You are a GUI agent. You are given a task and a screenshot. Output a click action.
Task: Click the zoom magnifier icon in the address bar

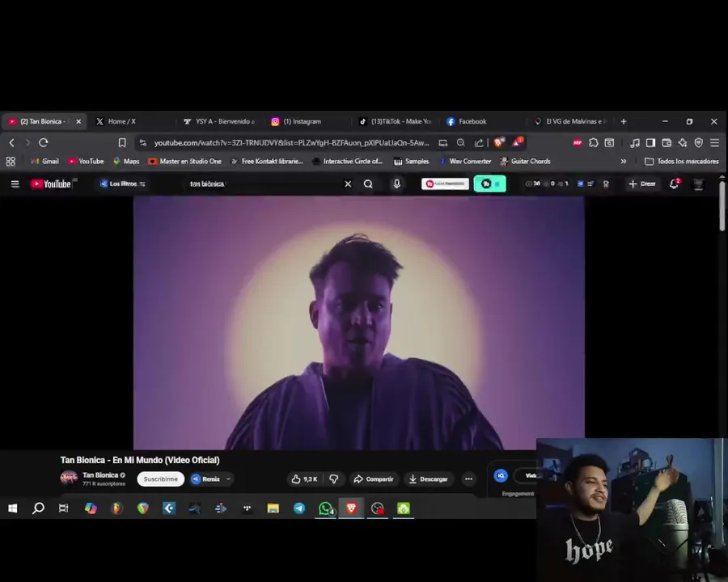pos(460,143)
